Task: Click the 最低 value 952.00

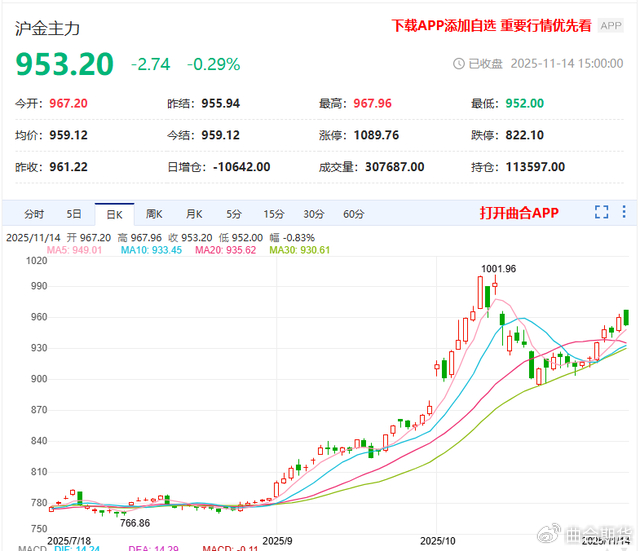Action: [525, 103]
